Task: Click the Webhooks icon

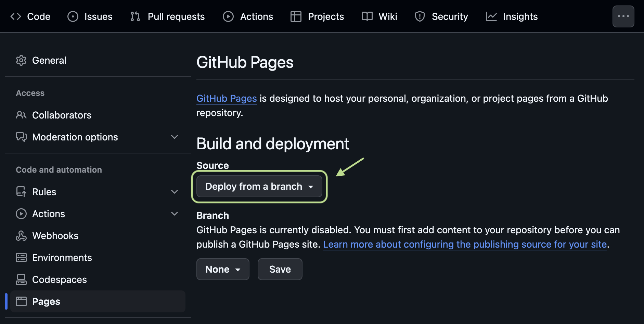Action: point(21,236)
